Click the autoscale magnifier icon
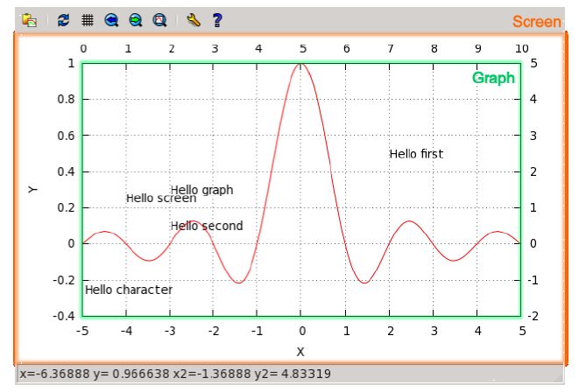The height and width of the screenshot is (392, 579). click(x=159, y=18)
